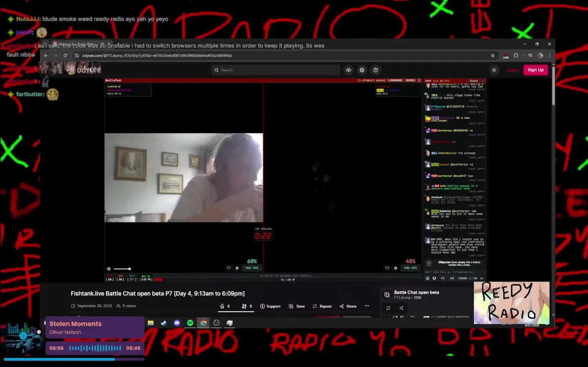The image size is (588, 367).
Task: Click the Sign Up button
Action: pos(536,70)
